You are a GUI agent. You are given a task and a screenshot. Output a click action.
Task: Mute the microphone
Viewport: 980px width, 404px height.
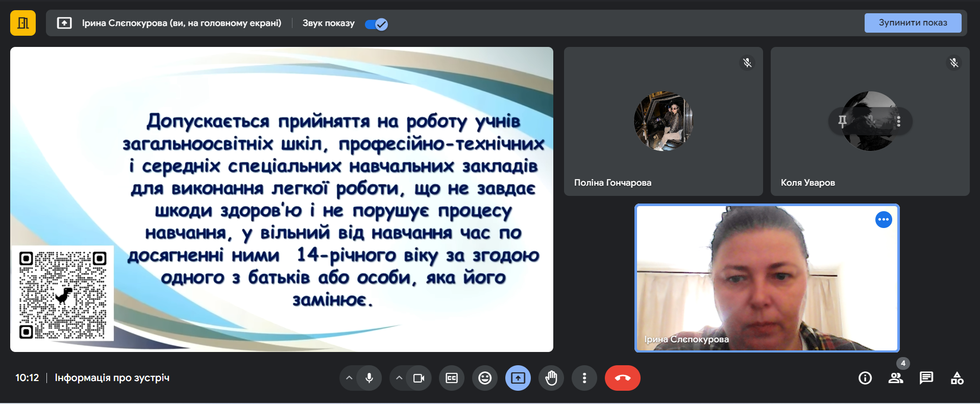(x=369, y=378)
